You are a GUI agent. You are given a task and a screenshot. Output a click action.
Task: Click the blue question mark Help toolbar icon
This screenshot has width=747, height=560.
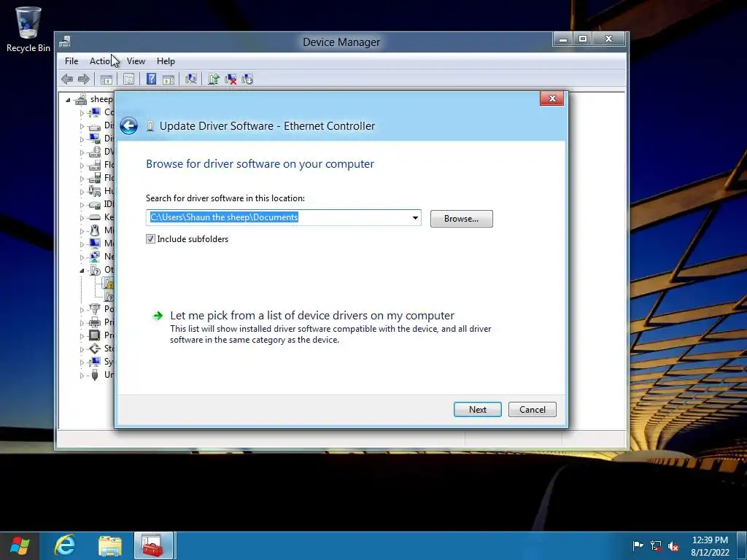tap(151, 79)
